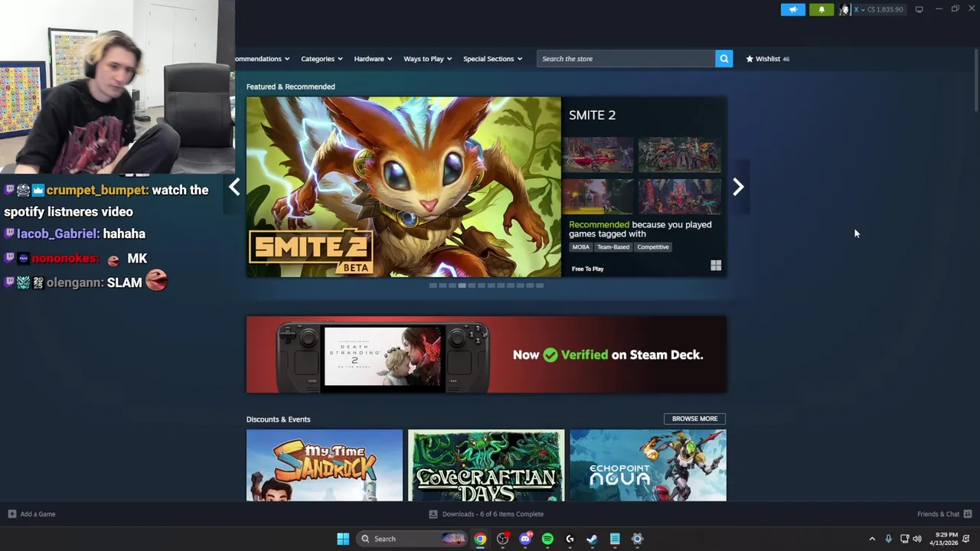Open the green notifications bell
Viewport: 980px width, 551px height.
click(x=822, y=9)
